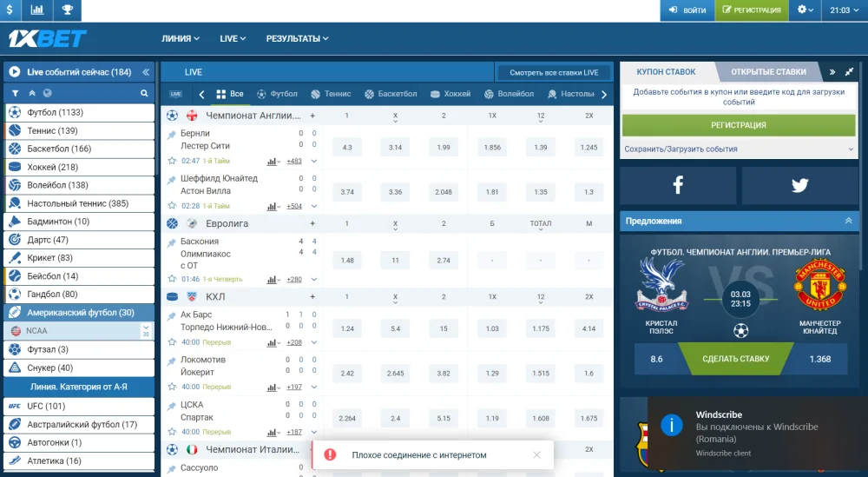
Task: Close the poor connection notification
Action: click(x=536, y=454)
